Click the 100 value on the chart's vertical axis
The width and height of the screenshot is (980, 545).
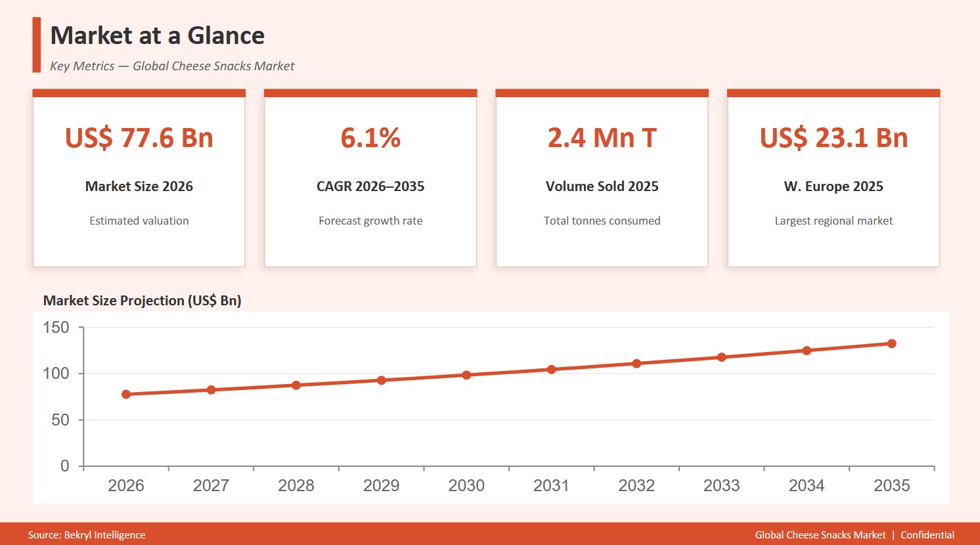(56, 374)
